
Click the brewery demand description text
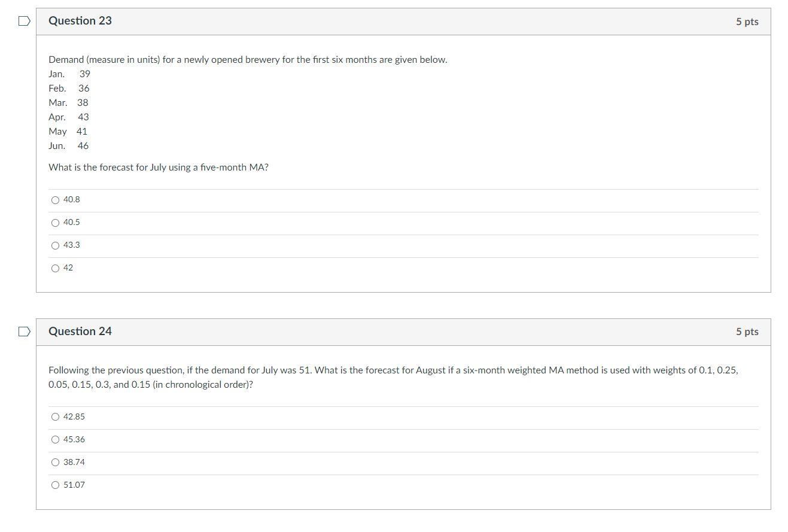coord(248,59)
